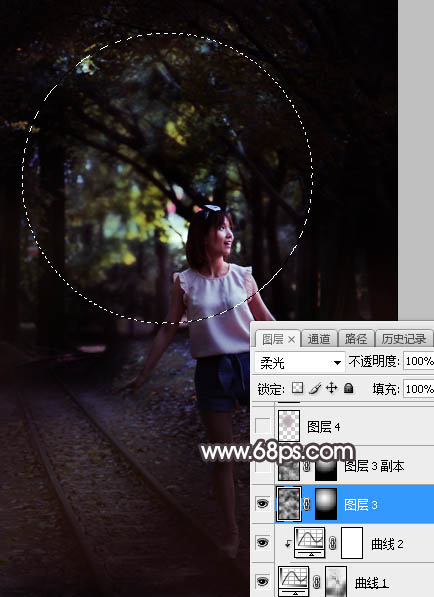The width and height of the screenshot is (434, 597).
Task: Click link chain icon on 曲线 2
Action: 332,543
